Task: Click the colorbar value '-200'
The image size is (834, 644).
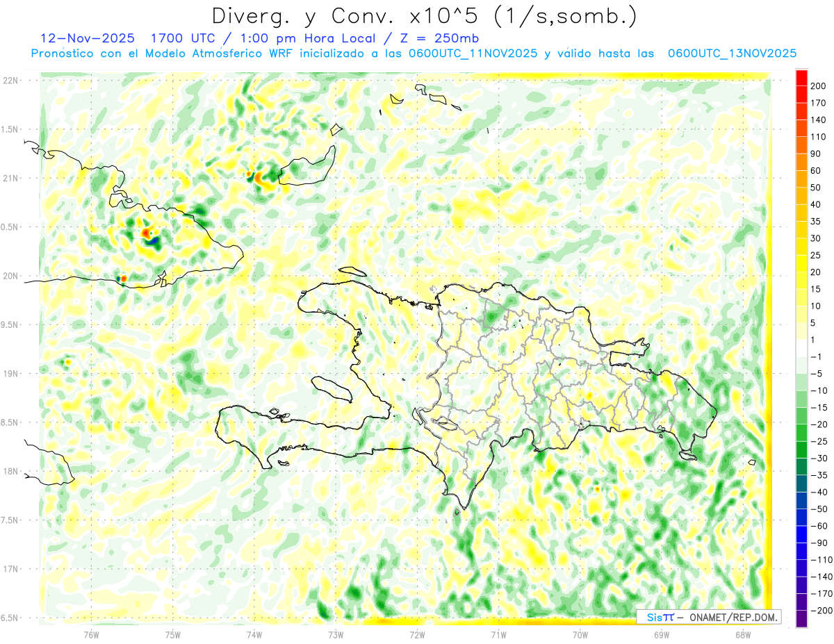Action: pos(821,611)
